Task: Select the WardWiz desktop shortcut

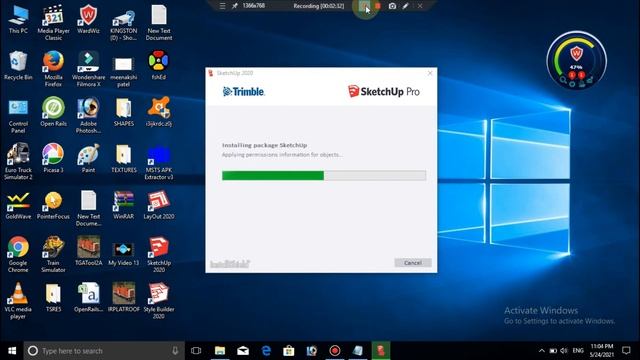Action: click(x=88, y=20)
